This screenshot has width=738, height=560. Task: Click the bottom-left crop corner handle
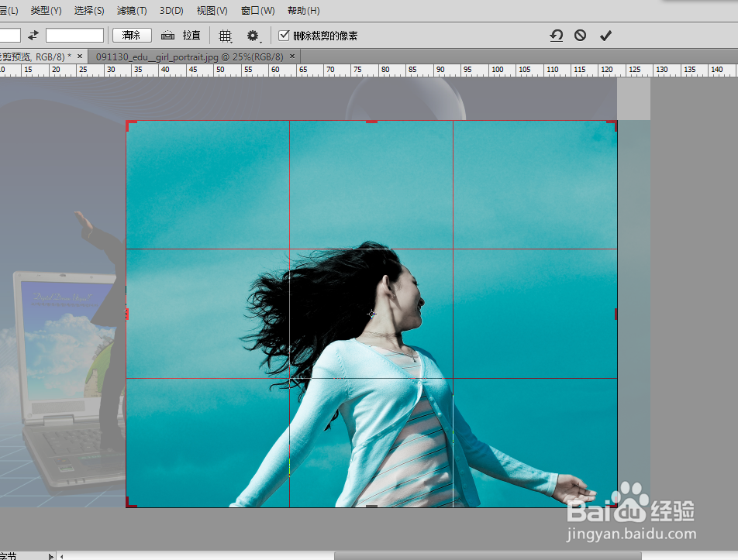[x=130, y=503]
